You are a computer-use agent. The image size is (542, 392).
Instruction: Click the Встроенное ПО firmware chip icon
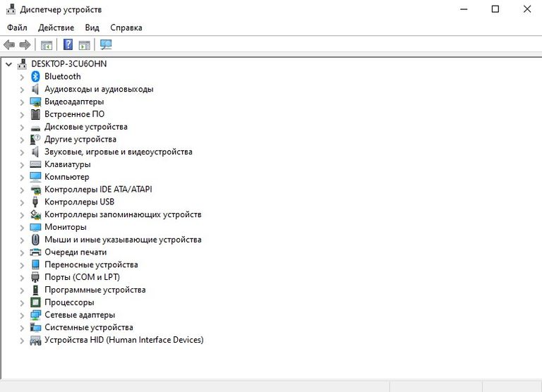[35, 114]
